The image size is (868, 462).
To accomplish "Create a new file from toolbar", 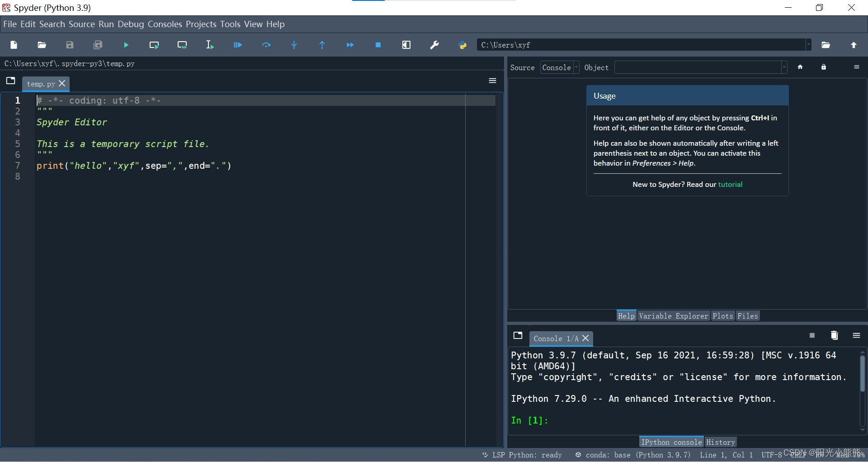I will click(14, 45).
